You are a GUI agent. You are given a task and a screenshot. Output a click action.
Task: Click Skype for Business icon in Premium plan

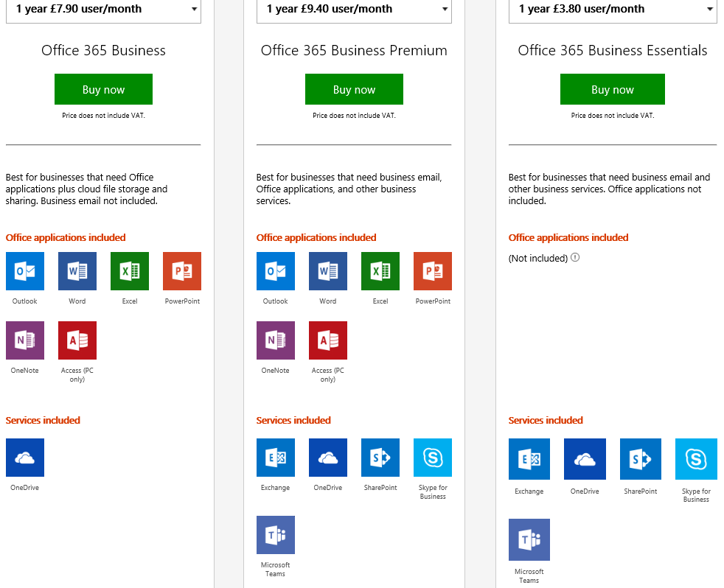tap(433, 458)
